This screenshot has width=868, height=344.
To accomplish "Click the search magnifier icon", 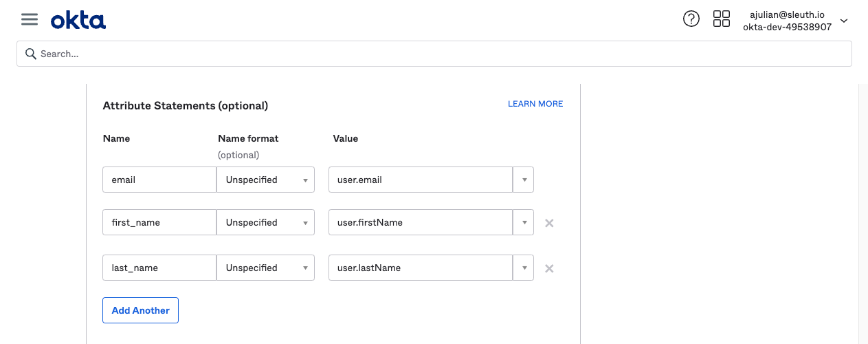I will pyautogui.click(x=30, y=54).
